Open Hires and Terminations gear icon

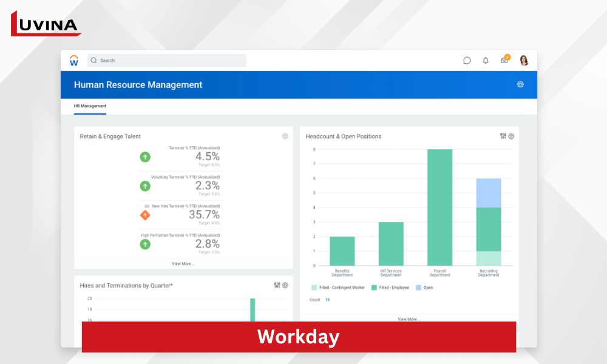pyautogui.click(x=285, y=285)
